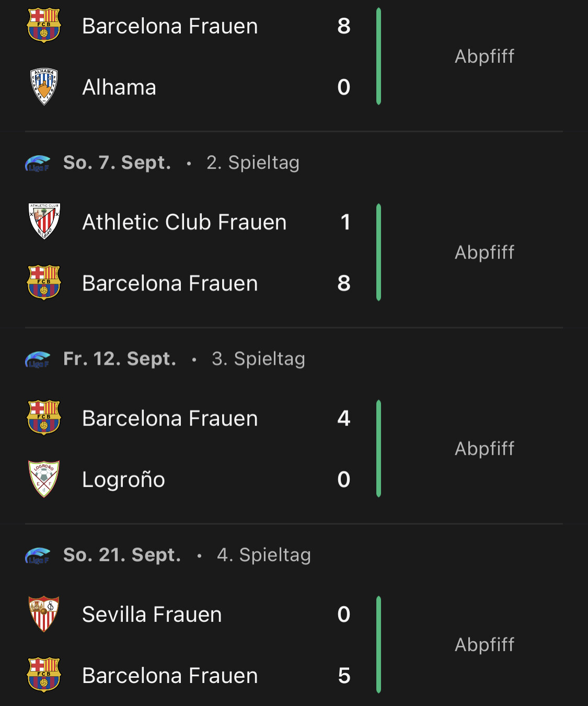Tap Liga F logo next to So. 7. Sept.
The image size is (588, 706).
[38, 164]
